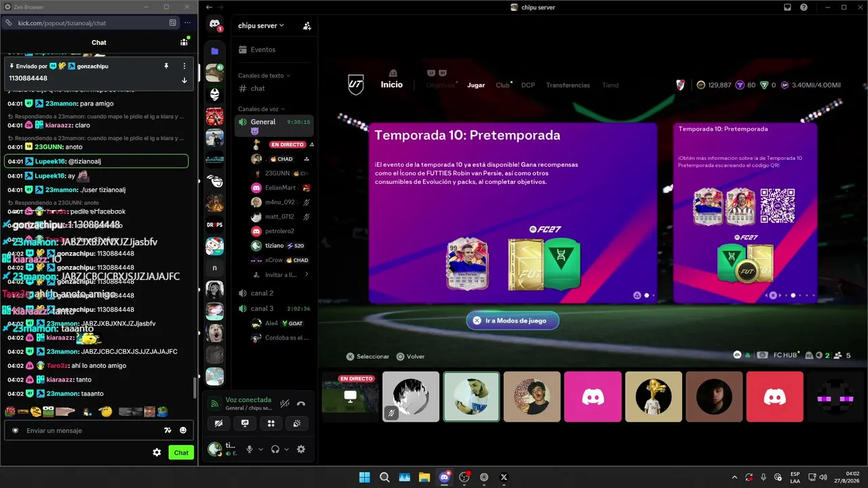Viewport: 868px width, 488px height.
Task: Open Discord direct messages home icon
Action: point(215,24)
